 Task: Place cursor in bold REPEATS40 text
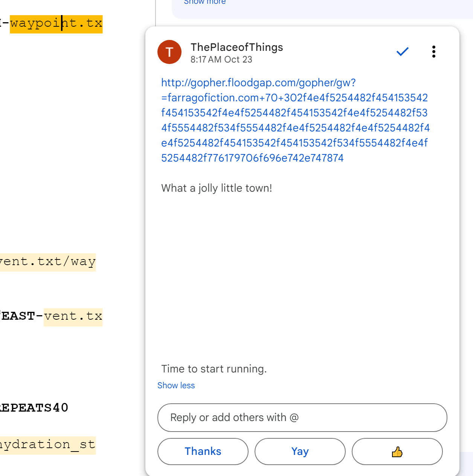point(34,407)
